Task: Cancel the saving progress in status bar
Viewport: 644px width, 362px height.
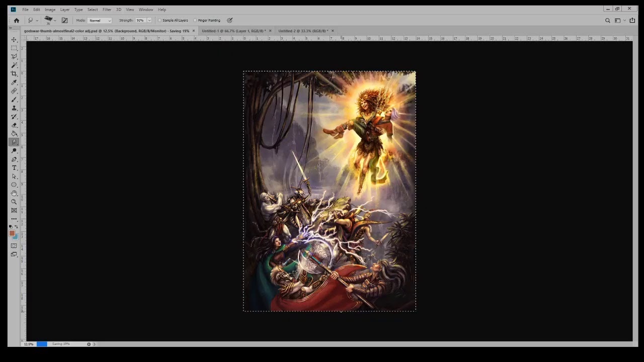Action: pos(89,344)
